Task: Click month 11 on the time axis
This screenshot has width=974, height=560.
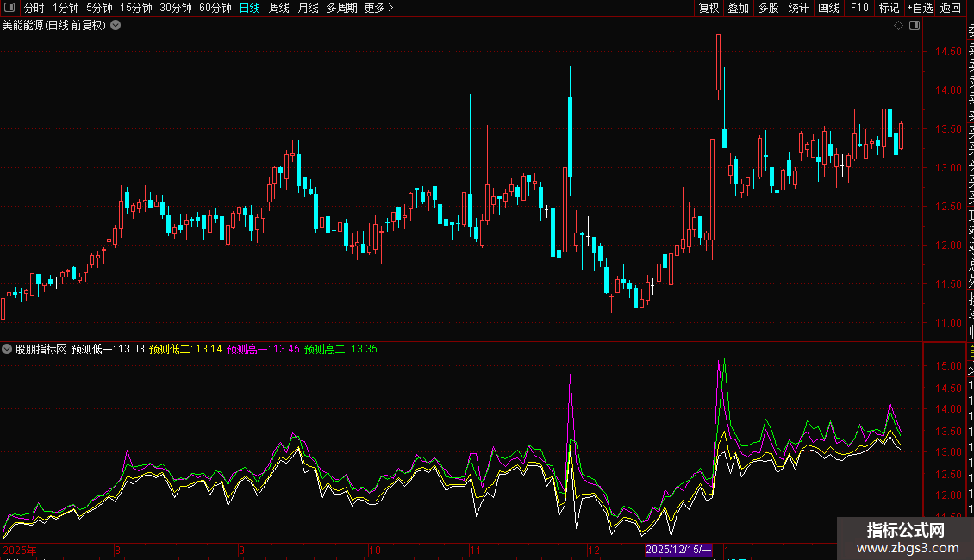Action: (x=475, y=550)
